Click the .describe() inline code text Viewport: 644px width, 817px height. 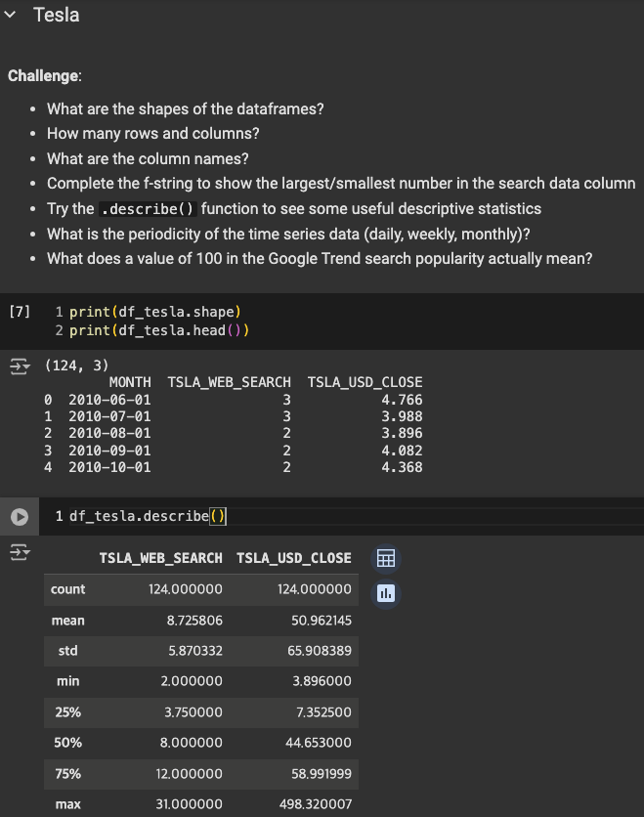click(x=148, y=209)
